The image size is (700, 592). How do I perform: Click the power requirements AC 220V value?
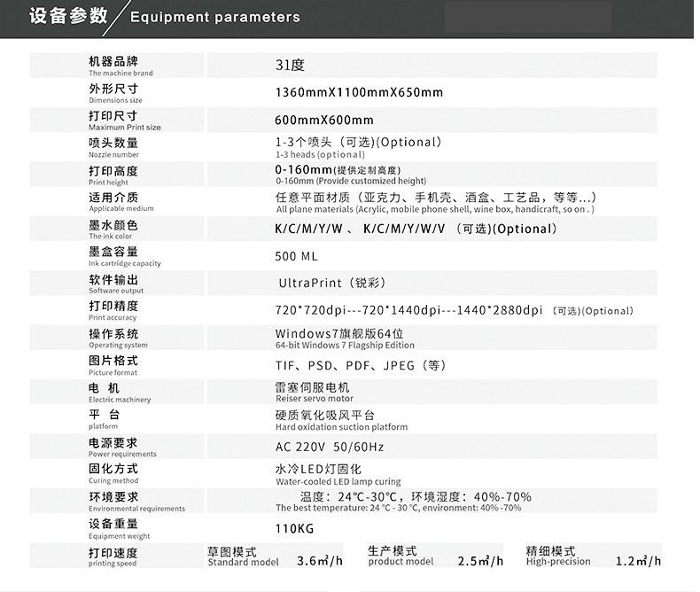point(329,447)
